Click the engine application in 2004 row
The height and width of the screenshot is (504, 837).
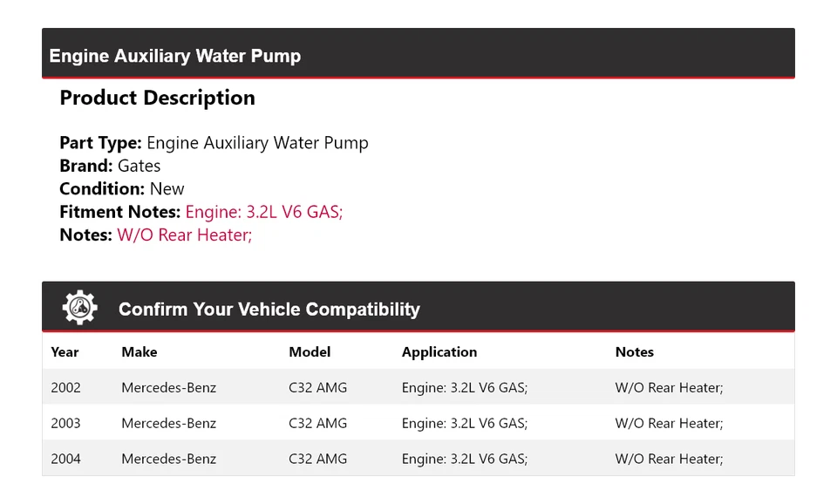tap(465, 460)
